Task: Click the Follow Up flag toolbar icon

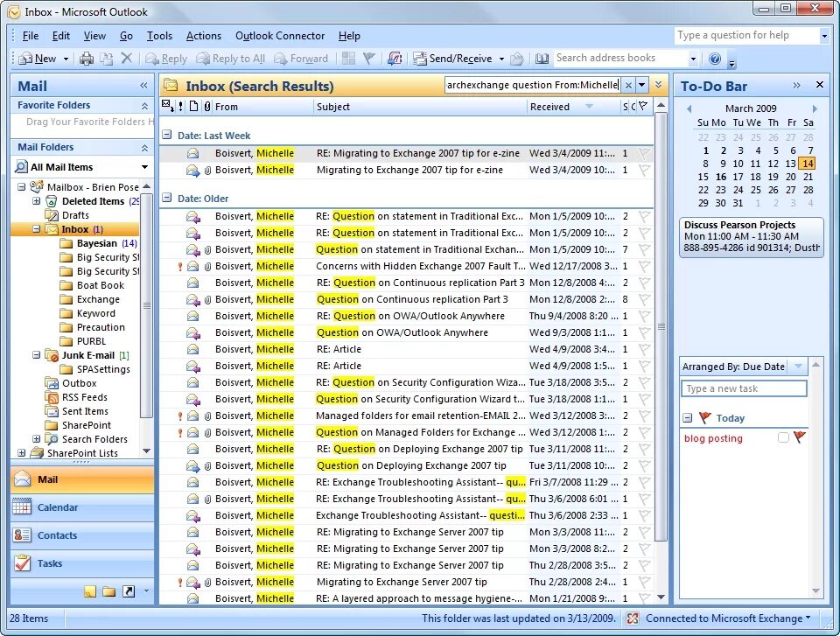Action: (x=368, y=58)
